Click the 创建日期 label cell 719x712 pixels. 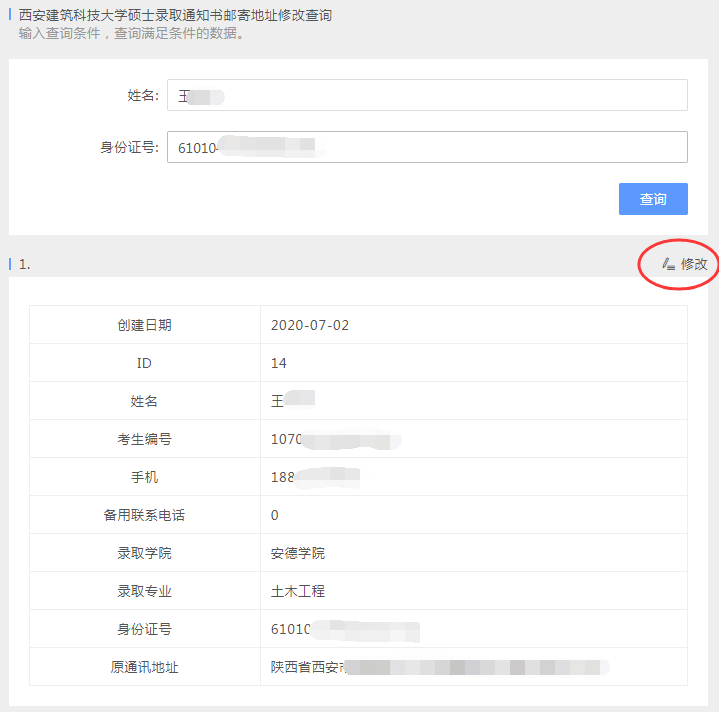coord(145,325)
